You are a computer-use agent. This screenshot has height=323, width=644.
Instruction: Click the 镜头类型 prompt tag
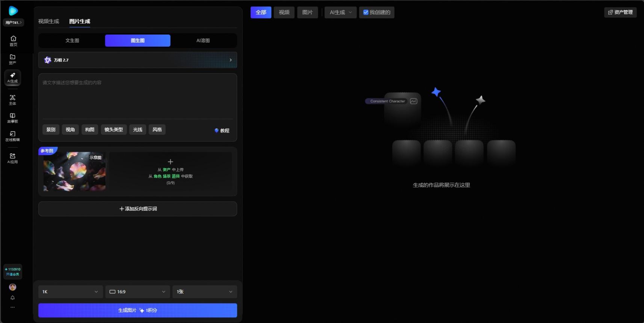(x=114, y=130)
